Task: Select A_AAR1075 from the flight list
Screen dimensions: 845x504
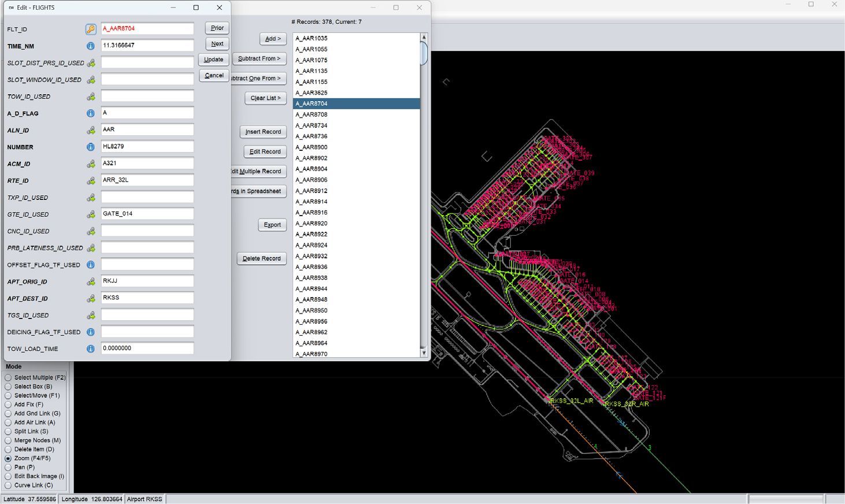Action: [312, 60]
